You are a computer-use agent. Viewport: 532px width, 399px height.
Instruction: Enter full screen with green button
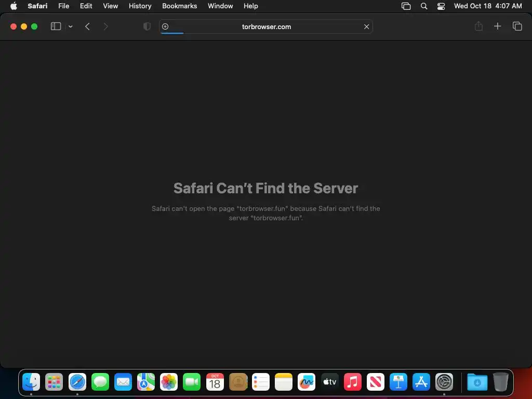34,26
